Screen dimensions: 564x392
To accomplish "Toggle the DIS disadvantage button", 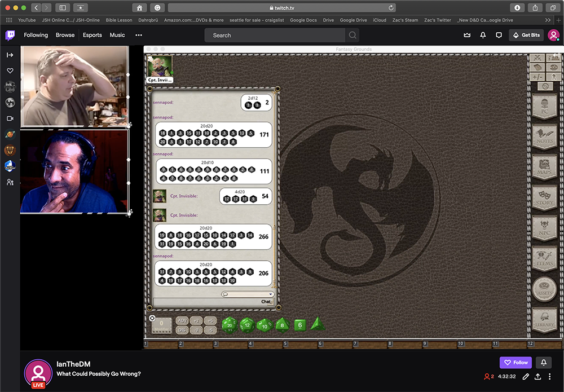I will 182,330.
